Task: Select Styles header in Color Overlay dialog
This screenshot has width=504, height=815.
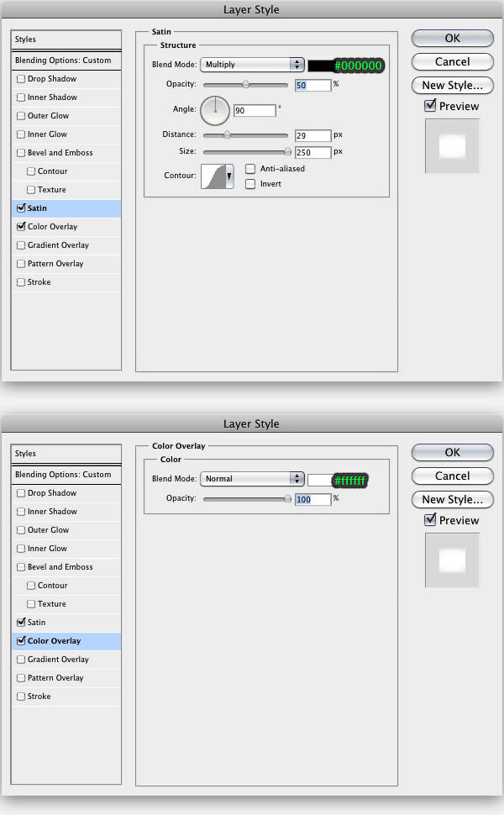Action: click(66, 454)
